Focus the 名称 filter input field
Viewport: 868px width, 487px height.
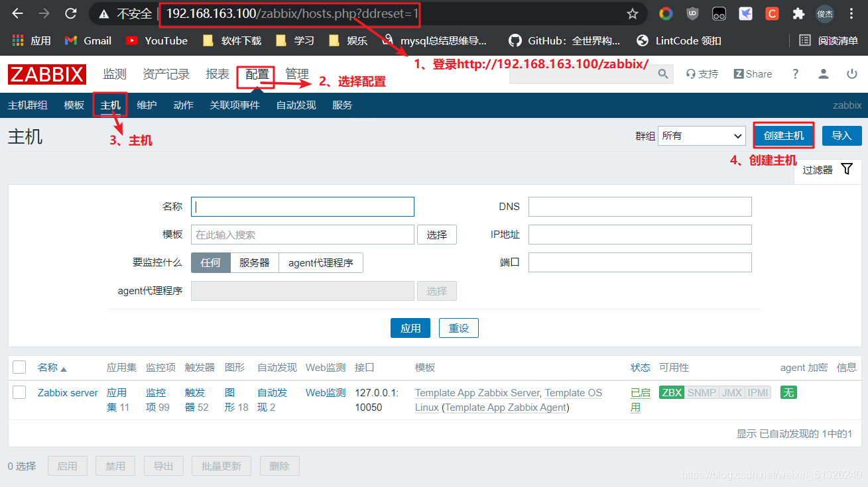302,207
